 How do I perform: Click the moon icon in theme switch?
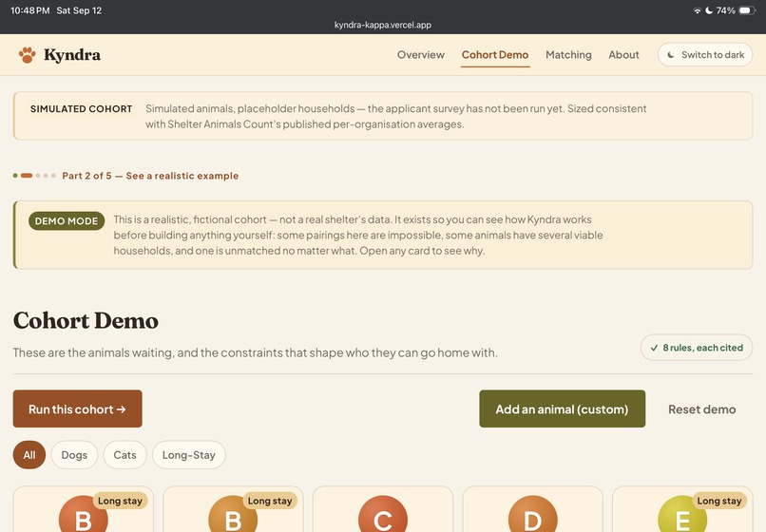[x=671, y=55]
